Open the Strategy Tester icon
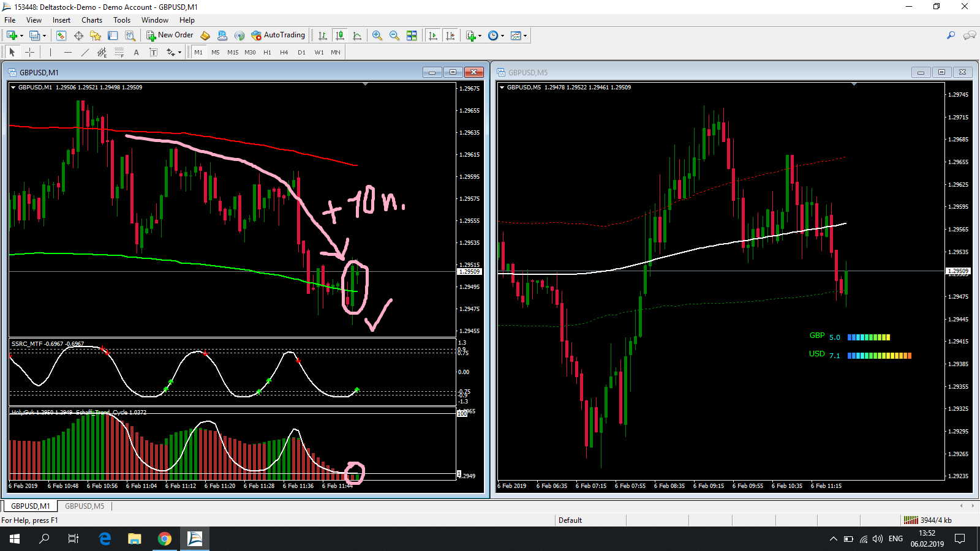 130,36
